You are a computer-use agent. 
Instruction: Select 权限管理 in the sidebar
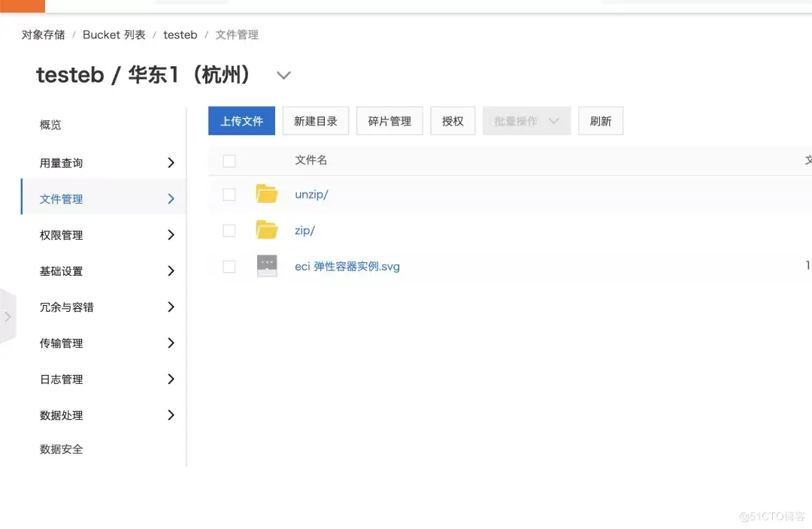pyautogui.click(x=61, y=235)
